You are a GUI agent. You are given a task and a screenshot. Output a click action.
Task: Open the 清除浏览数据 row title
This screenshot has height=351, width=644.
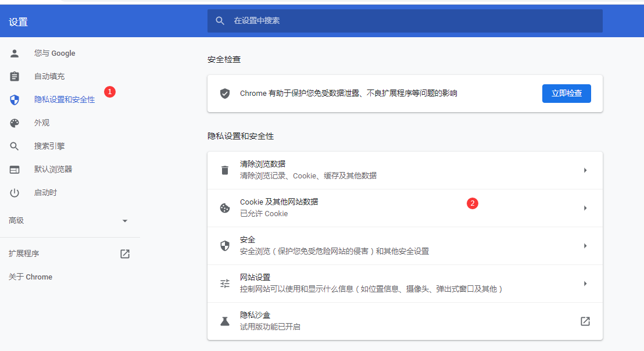click(x=263, y=164)
